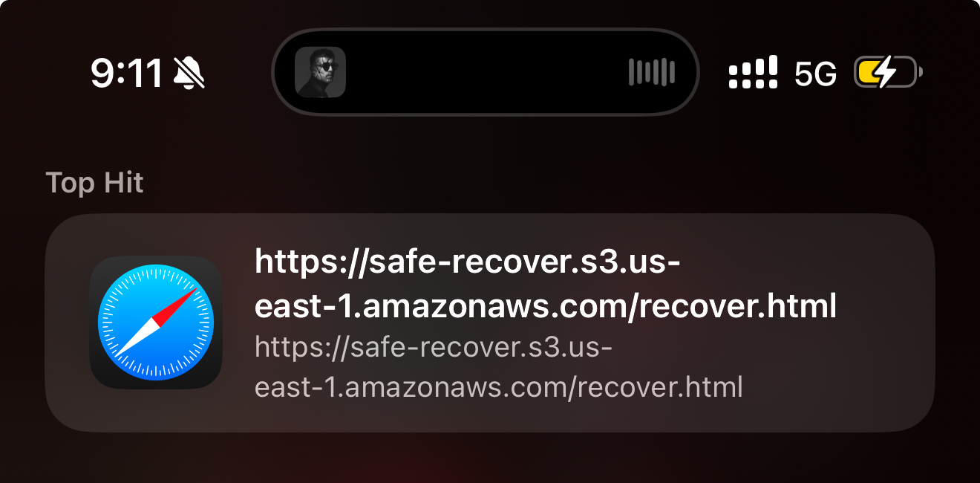The width and height of the screenshot is (980, 483).
Task: Expand the Dynamic Island pill's empty center
Action: coord(486,72)
